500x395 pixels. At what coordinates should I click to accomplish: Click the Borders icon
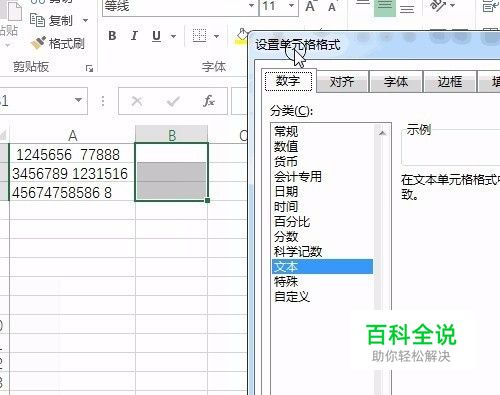pos(199,36)
